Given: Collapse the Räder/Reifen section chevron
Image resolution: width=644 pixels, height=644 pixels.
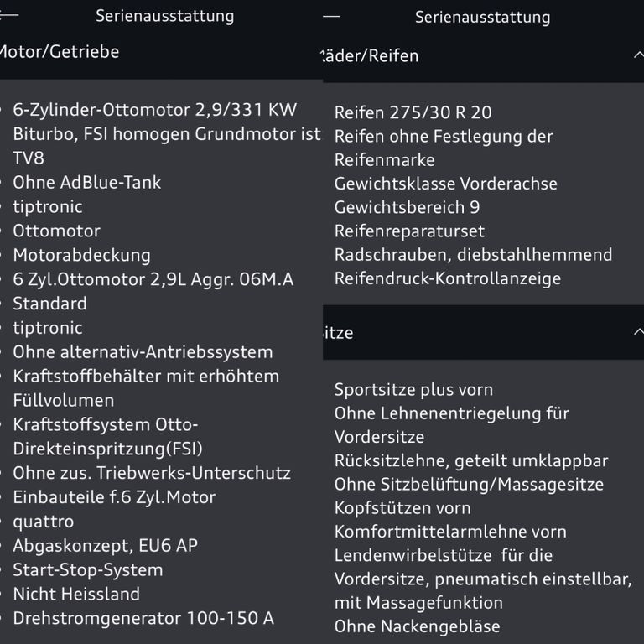Looking at the screenshot, I should [x=637, y=55].
